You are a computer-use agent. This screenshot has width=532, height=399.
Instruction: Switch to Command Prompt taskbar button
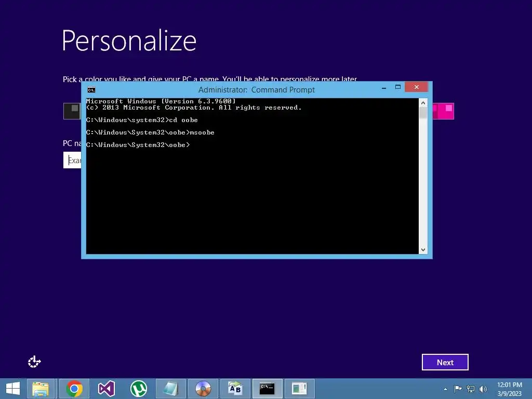tap(267, 389)
